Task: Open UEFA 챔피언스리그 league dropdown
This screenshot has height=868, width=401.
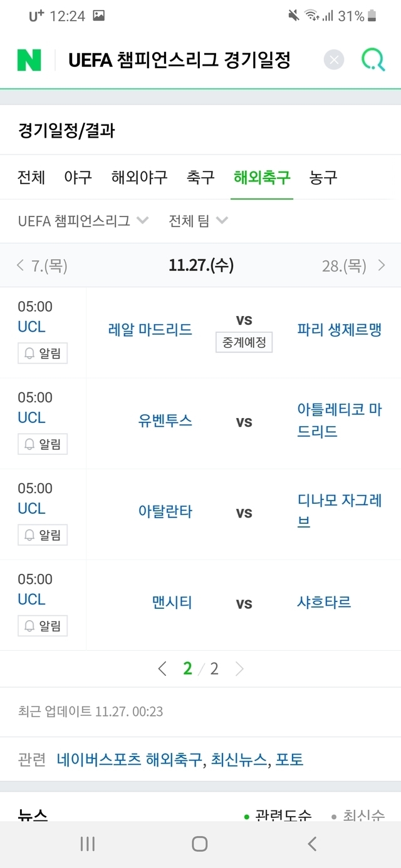Action: coord(83,221)
